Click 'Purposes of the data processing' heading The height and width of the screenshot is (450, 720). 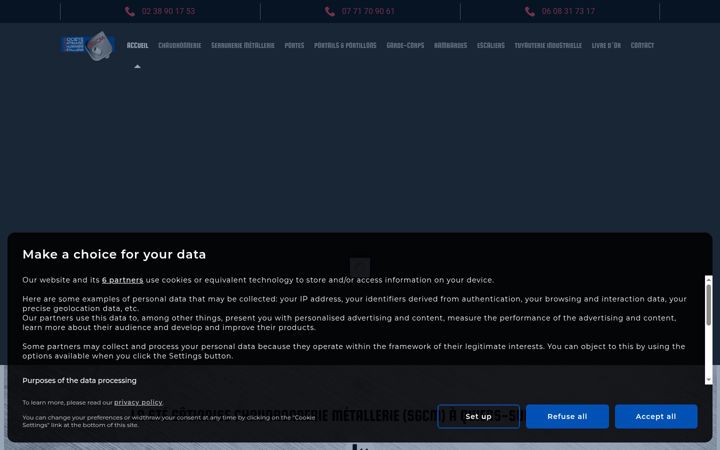pyautogui.click(x=79, y=381)
